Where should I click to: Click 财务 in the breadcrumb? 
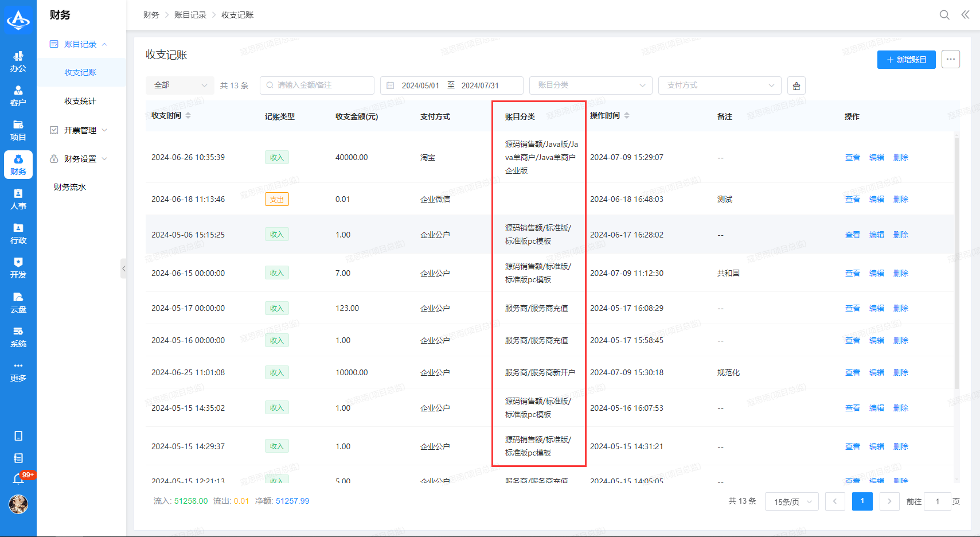[x=151, y=15]
